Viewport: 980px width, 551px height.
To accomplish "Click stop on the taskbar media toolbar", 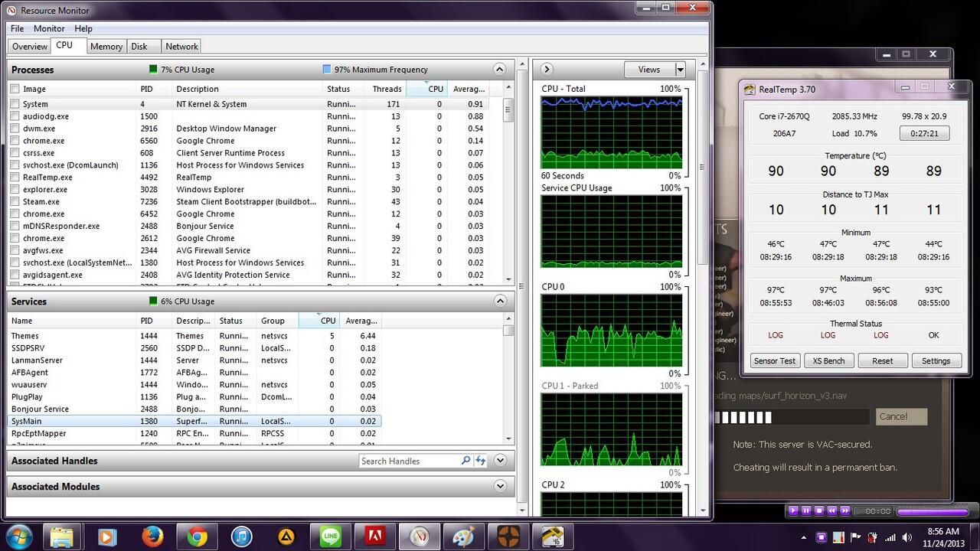I will tap(819, 510).
